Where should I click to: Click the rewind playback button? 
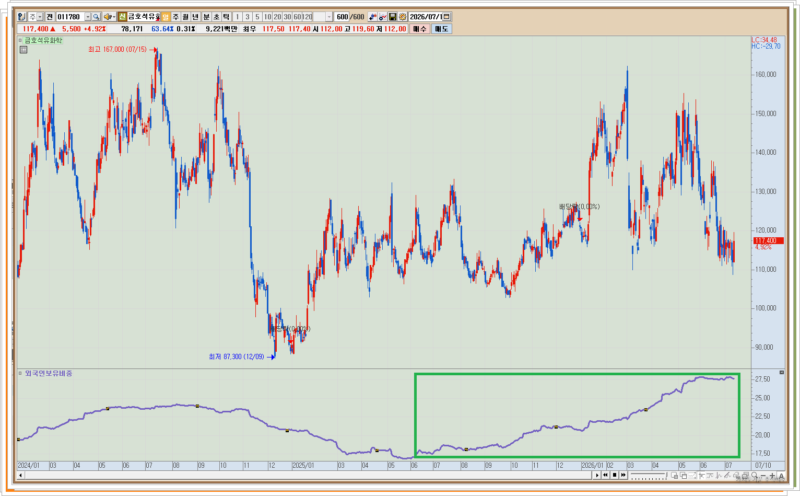605,475
